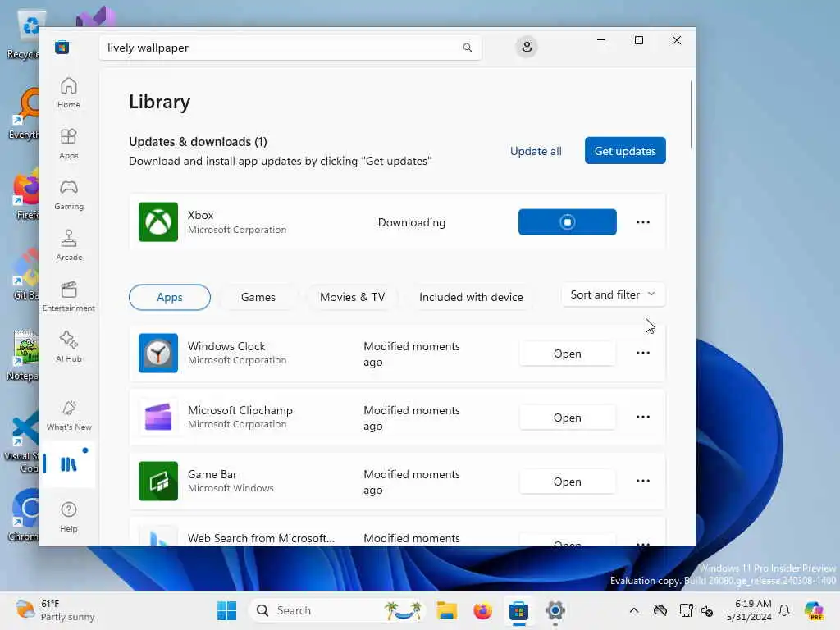Open the Arcade section
The height and width of the screenshot is (630, 840).
coord(69,245)
